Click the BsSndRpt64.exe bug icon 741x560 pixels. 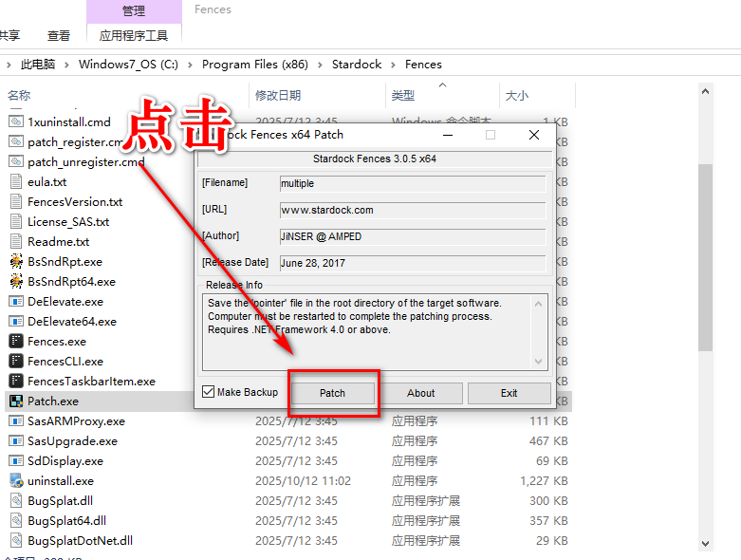pyautogui.click(x=16, y=281)
